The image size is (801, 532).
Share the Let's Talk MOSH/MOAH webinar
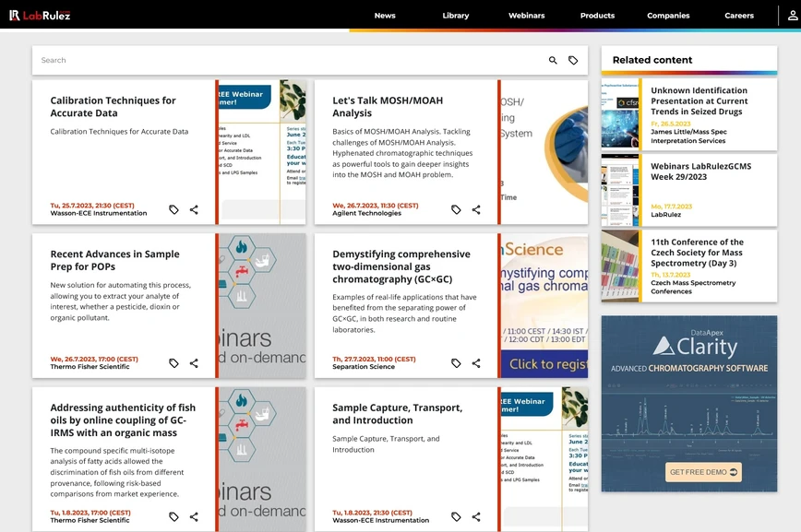click(475, 209)
